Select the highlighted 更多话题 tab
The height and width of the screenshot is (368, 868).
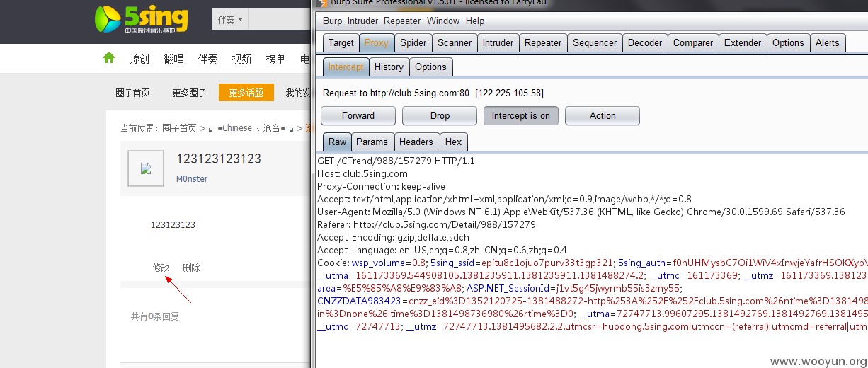pos(246,93)
